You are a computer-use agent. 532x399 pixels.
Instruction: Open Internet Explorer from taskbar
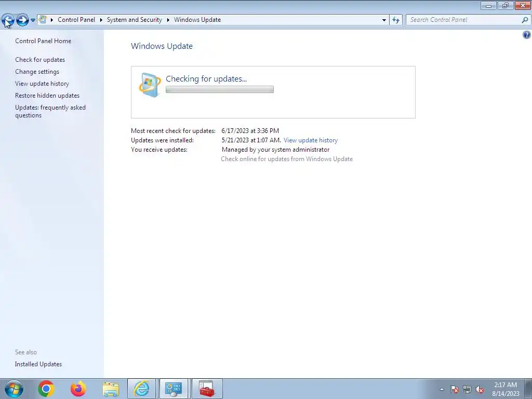[141, 389]
